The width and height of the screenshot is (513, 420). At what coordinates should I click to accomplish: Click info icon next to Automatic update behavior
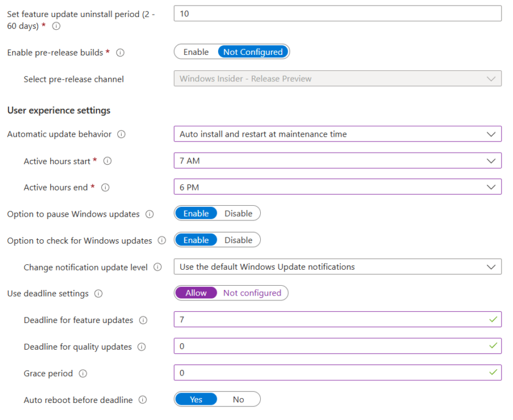click(x=122, y=134)
